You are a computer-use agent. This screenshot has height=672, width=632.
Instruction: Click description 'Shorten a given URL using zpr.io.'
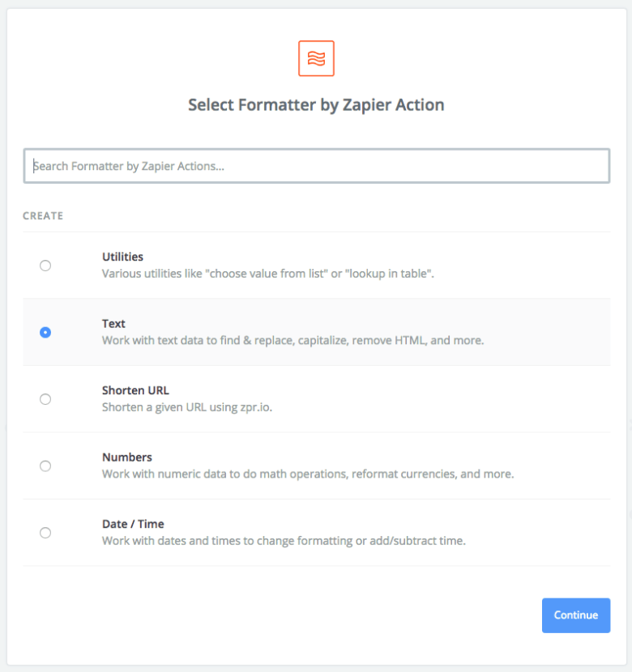click(x=187, y=407)
